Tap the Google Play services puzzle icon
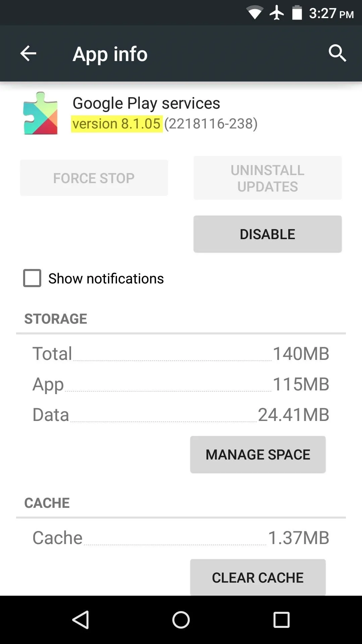 tap(41, 113)
